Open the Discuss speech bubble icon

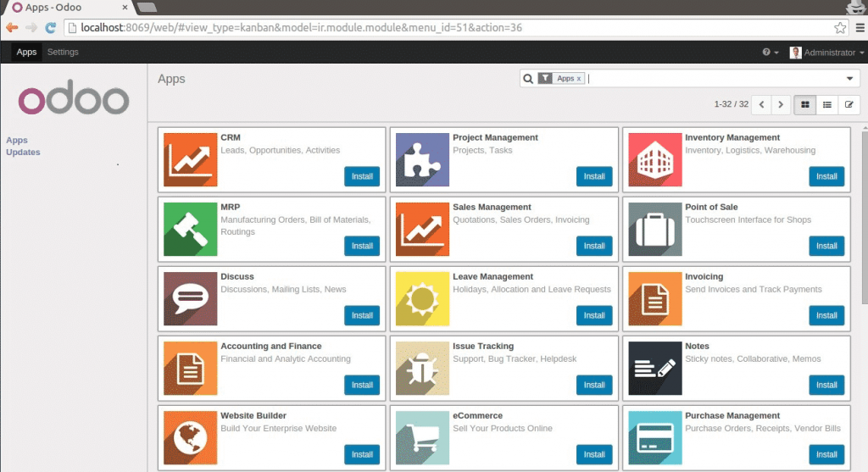click(191, 299)
